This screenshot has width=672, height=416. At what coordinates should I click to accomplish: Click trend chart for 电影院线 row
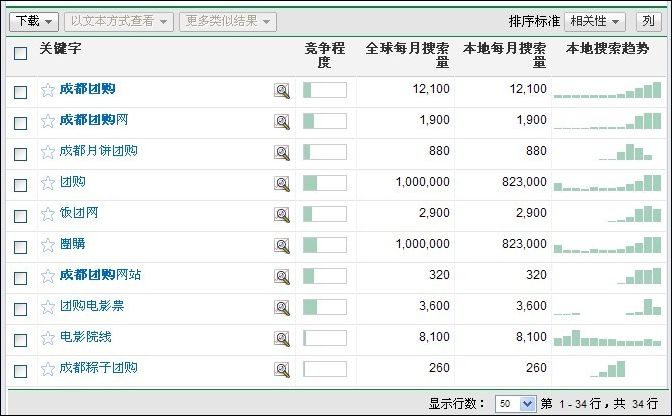607,338
